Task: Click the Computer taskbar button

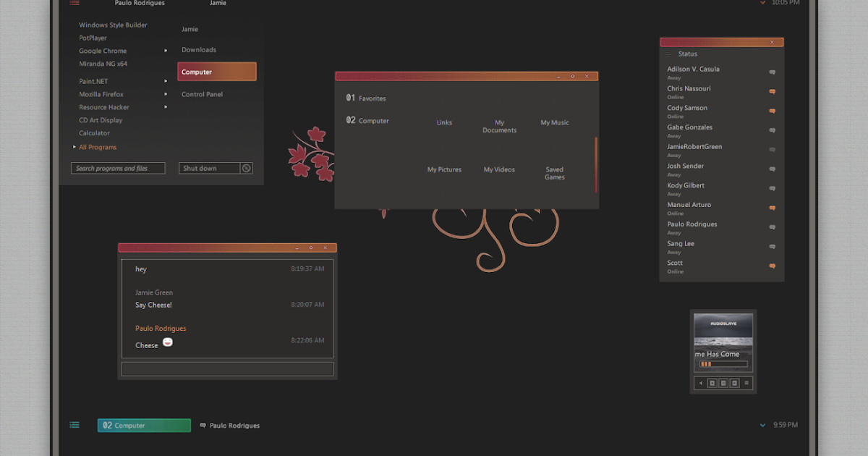Action: pos(144,426)
